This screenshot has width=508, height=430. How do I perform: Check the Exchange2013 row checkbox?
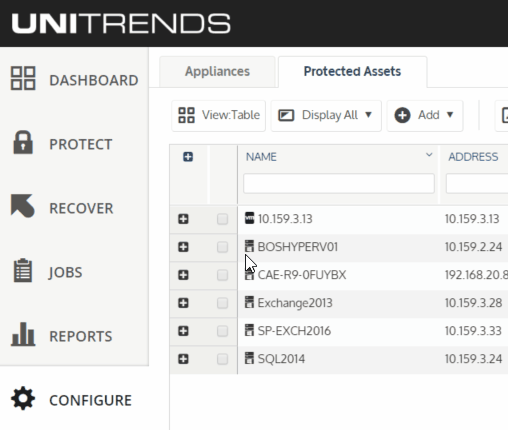coord(222,303)
